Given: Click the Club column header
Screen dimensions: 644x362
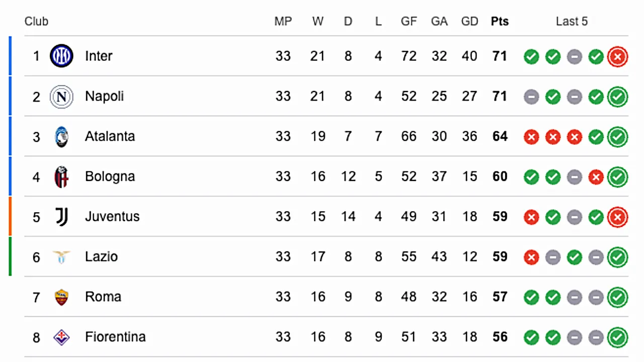Looking at the screenshot, I should (x=36, y=22).
